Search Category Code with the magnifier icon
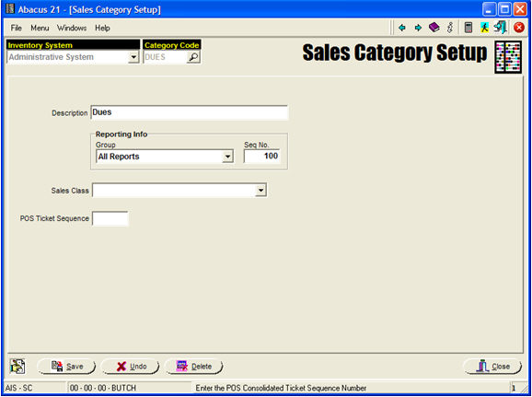Viewport: 532px width, 397px height. coord(193,57)
